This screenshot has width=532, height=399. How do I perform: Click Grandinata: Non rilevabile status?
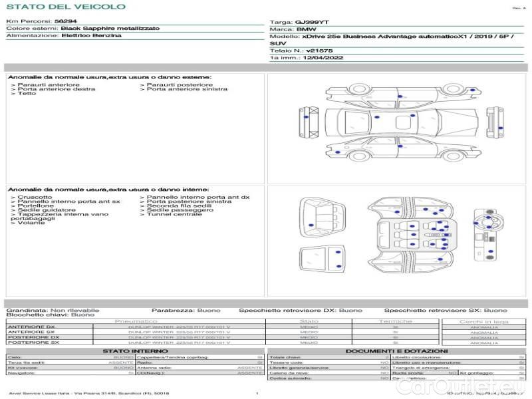click(x=53, y=310)
